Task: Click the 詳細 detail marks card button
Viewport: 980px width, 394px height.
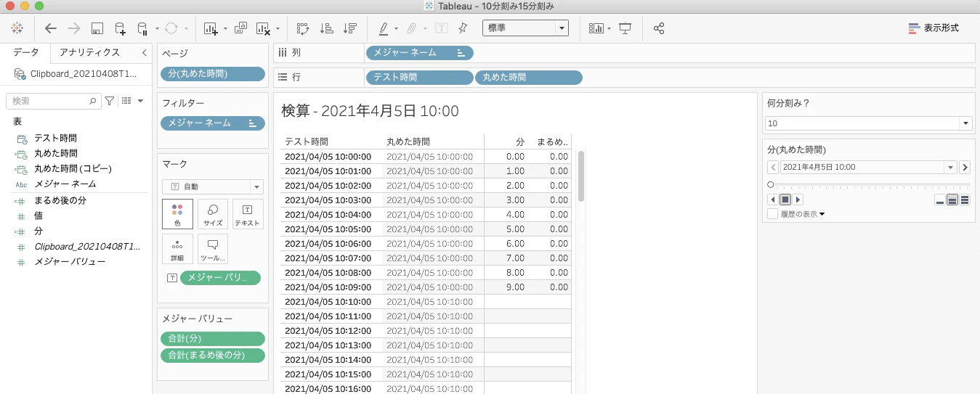Action: pos(177,249)
